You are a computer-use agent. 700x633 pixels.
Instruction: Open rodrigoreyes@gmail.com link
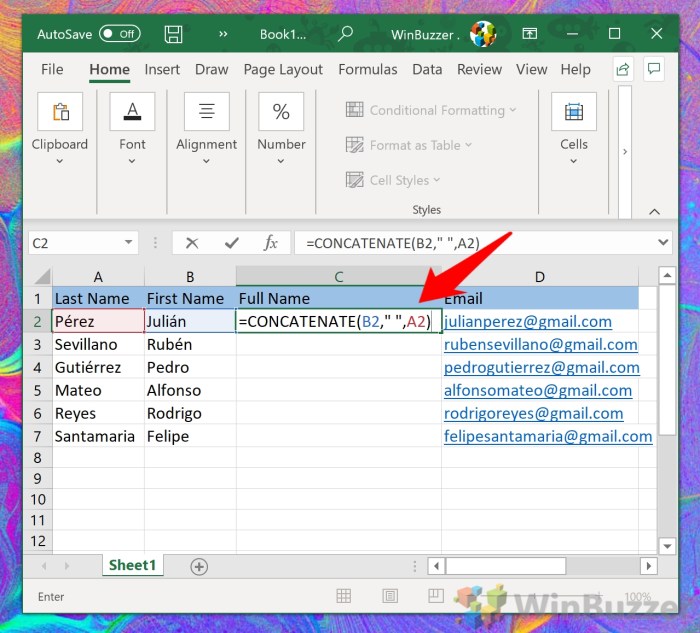(533, 413)
